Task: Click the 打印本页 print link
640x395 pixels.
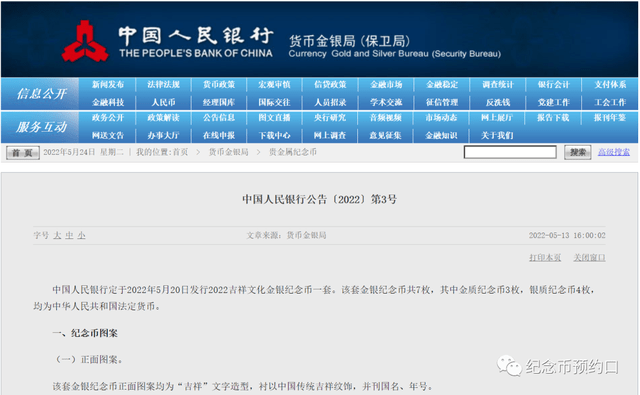Action: [x=545, y=257]
